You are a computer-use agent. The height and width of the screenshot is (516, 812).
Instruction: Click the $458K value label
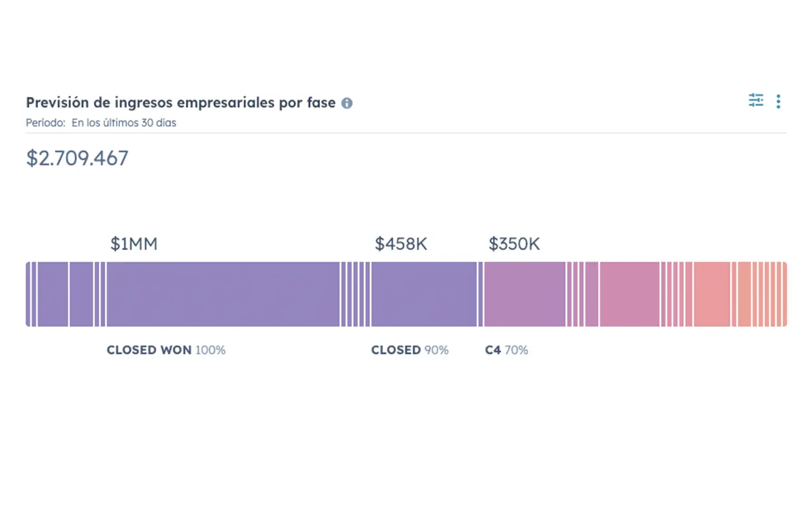pos(401,244)
